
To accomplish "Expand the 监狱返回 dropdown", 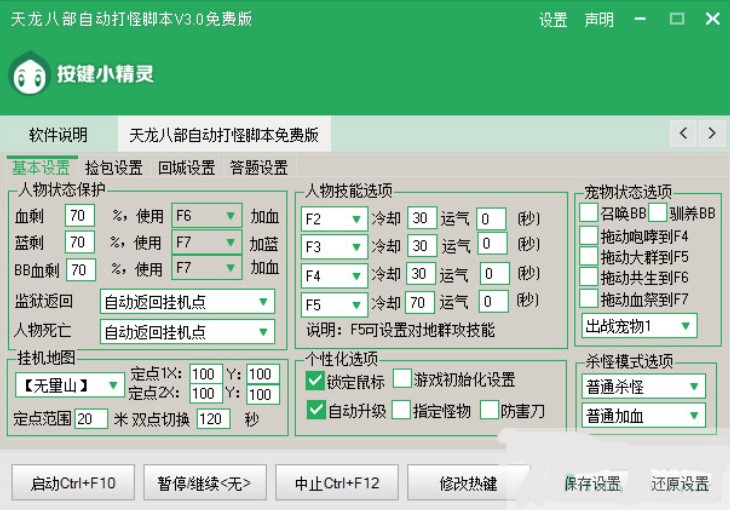I will pos(187,302).
